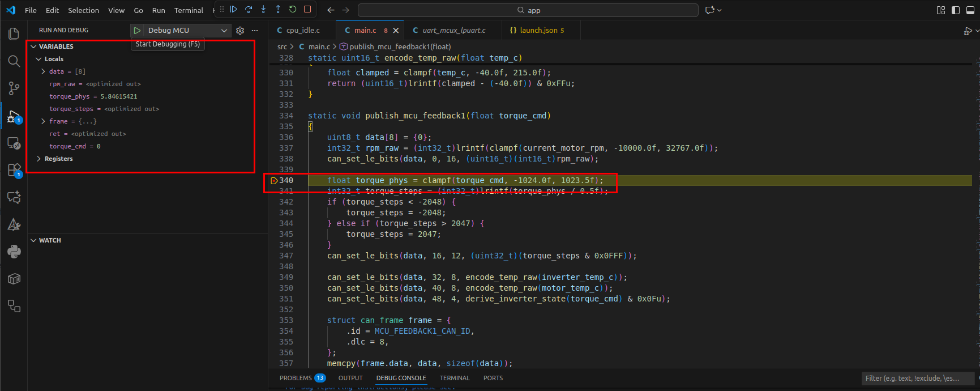Close the main.c editor tab
The image size is (980, 391).
(x=396, y=31)
